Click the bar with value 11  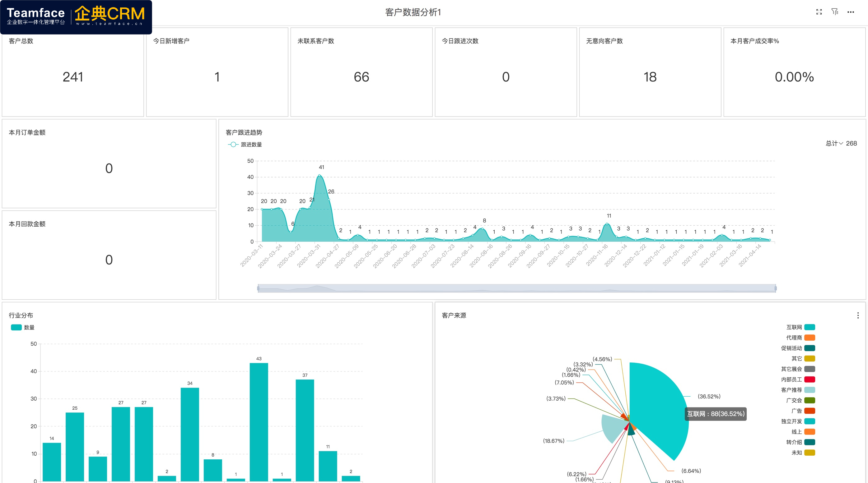328,466
